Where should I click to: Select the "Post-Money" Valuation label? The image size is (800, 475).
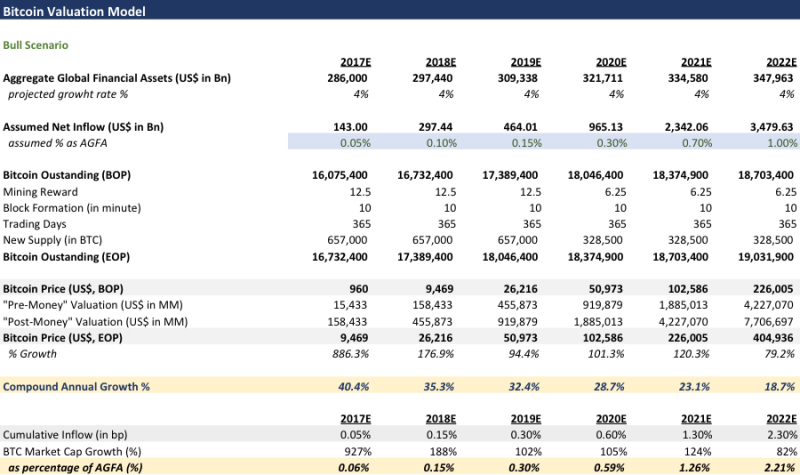point(95,322)
